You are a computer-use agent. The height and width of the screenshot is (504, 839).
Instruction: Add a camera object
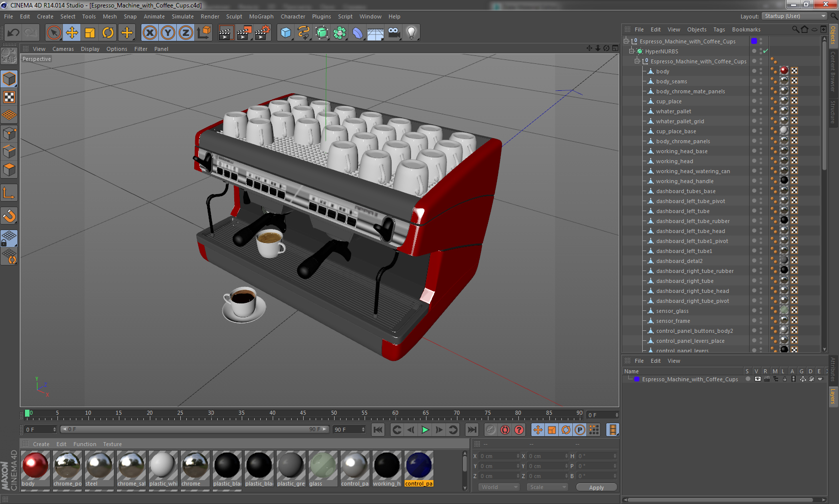pyautogui.click(x=394, y=33)
